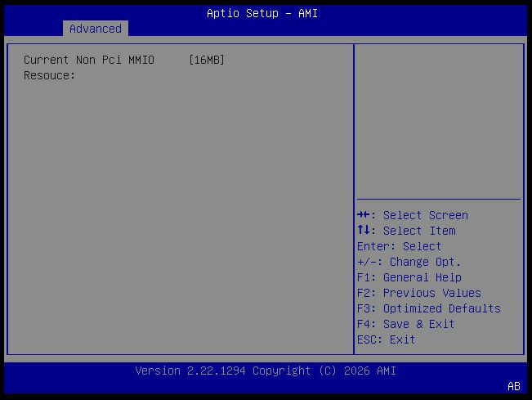Click the F1: General Help line
Image resolution: width=532 pixels, height=400 pixels.
[409, 277]
